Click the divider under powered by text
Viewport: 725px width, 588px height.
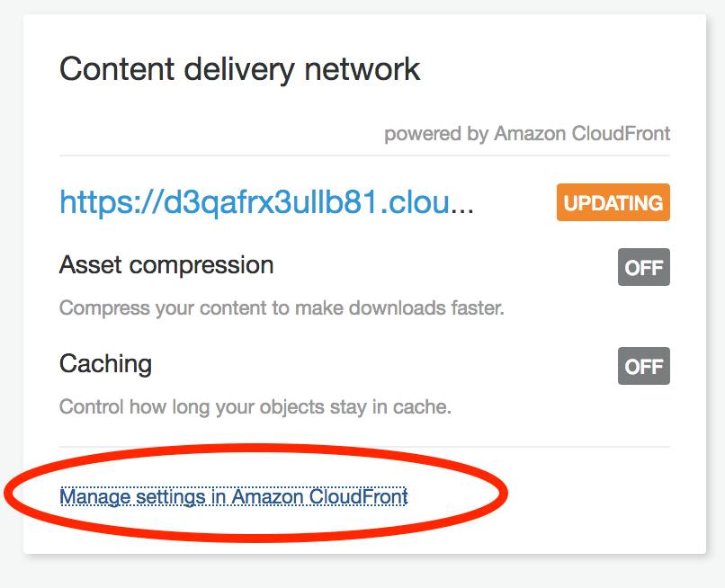[364, 156]
